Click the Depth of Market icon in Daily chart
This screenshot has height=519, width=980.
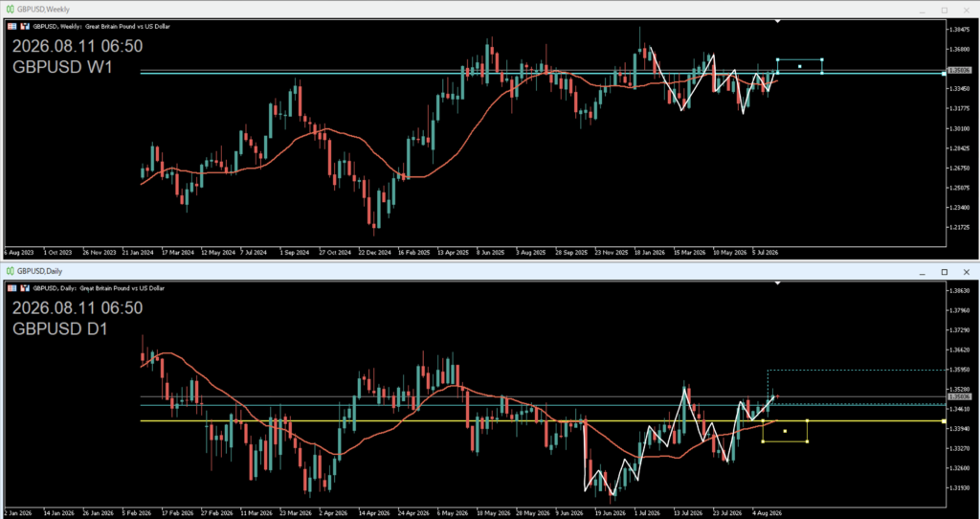tap(11, 288)
